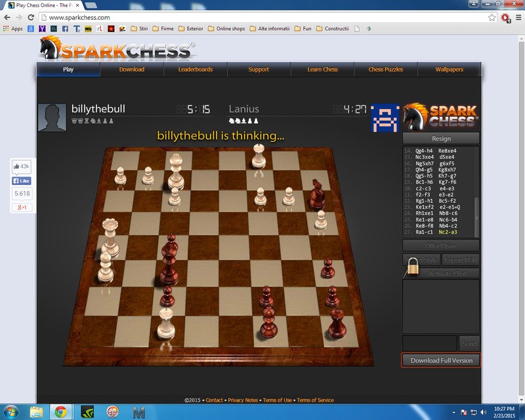This screenshot has width=525, height=420.
Task: Click the Facebook Like button
Action: tap(22, 181)
